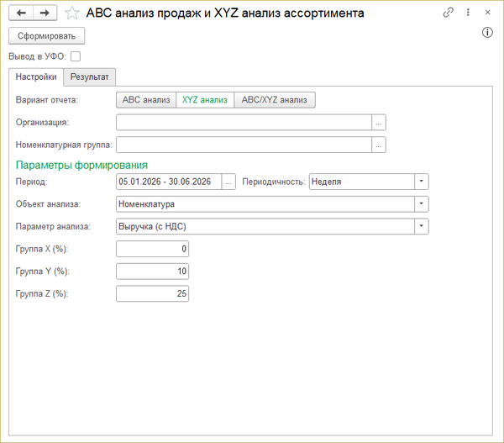Open the three-dot more menu
504x443 pixels.
tap(468, 13)
